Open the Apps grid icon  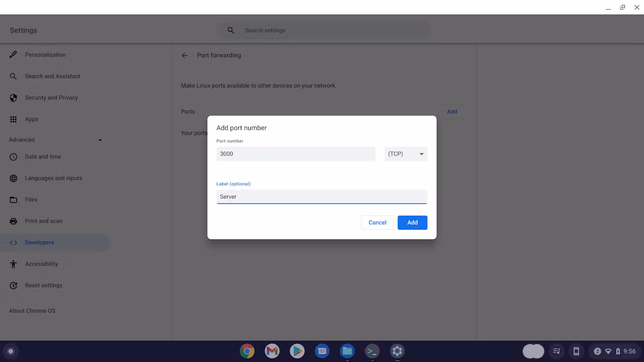click(x=13, y=119)
